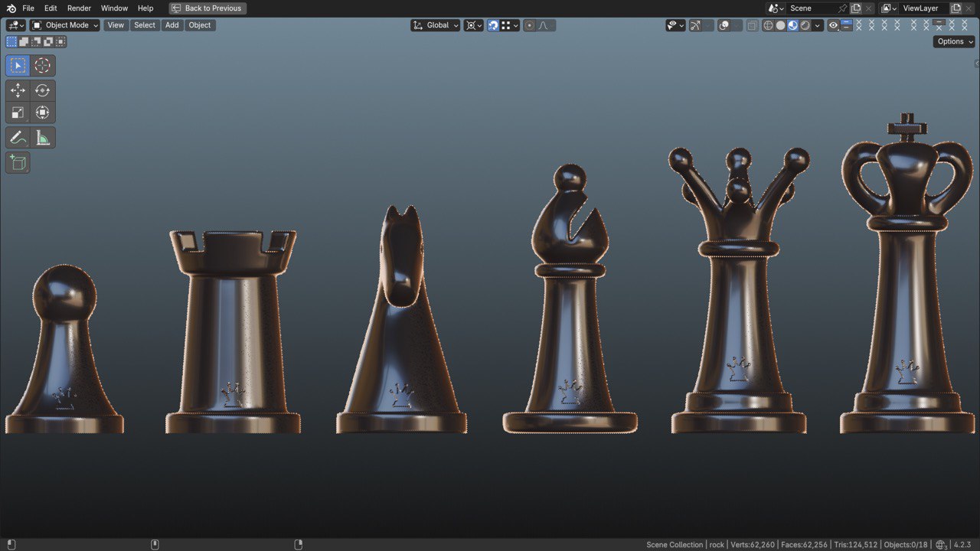
Task: Toggle snapping magnet icon
Action: click(493, 25)
